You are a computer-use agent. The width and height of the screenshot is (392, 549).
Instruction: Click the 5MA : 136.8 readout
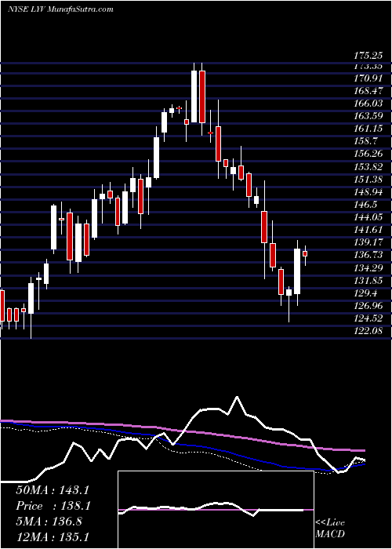(49, 522)
